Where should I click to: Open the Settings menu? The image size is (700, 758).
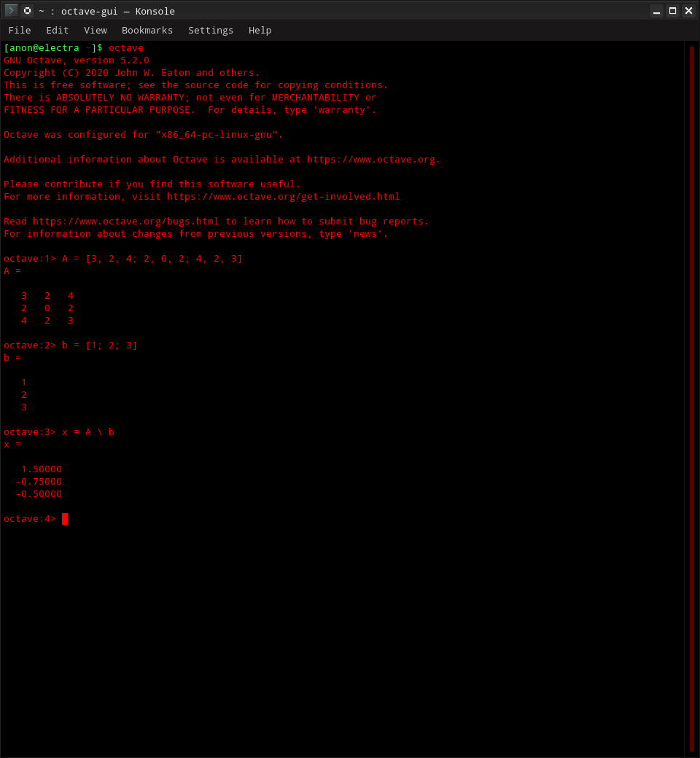tap(210, 30)
